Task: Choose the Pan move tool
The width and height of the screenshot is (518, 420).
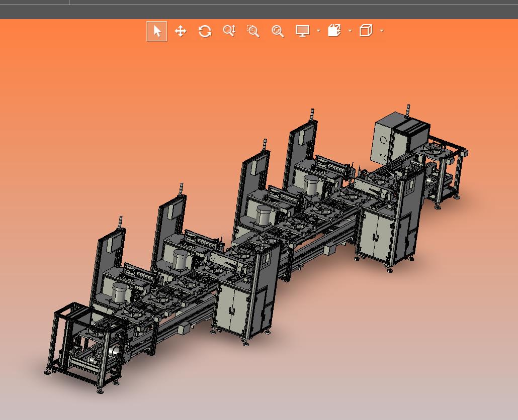Action: click(x=181, y=31)
